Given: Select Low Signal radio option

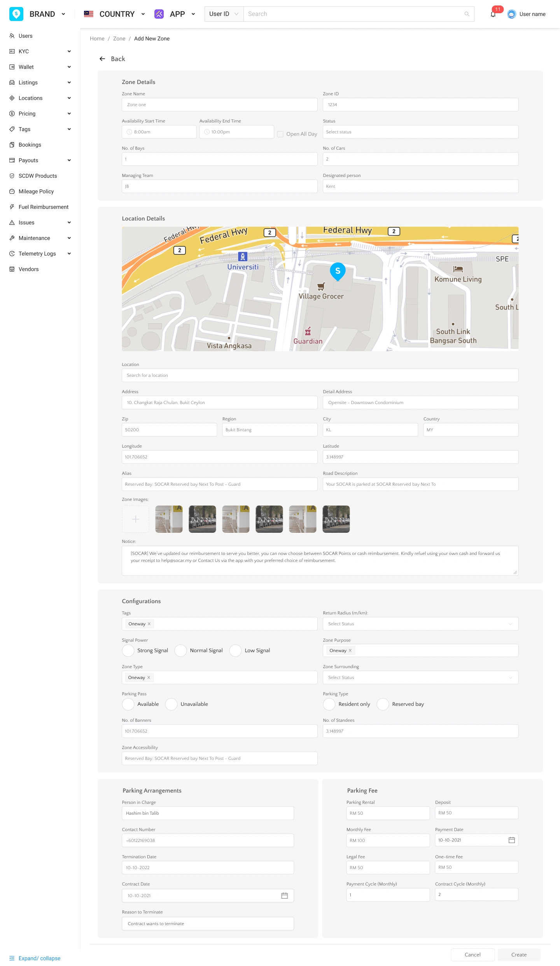Looking at the screenshot, I should tap(236, 651).
